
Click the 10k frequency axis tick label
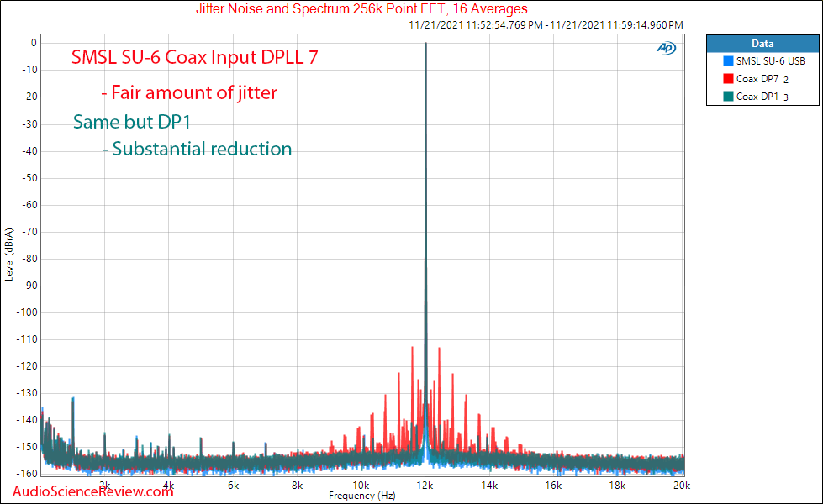pyautogui.click(x=361, y=486)
